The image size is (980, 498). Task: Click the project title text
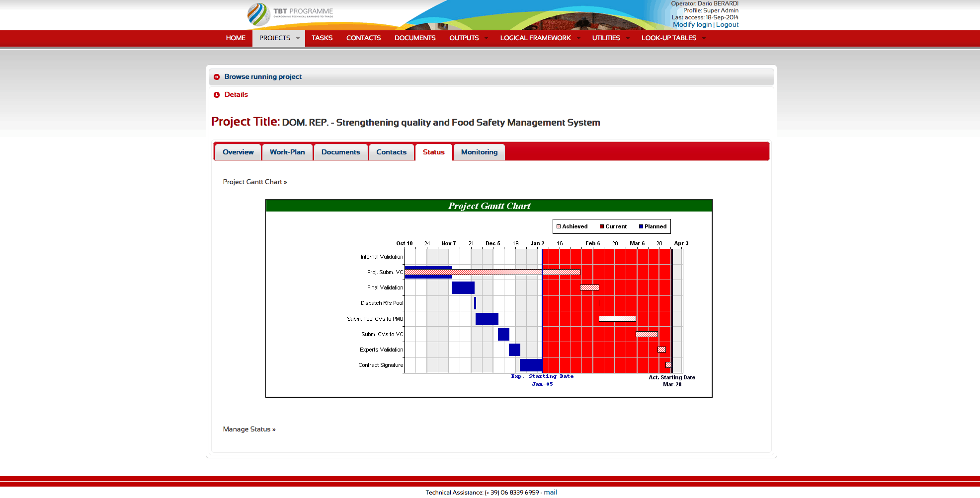click(x=441, y=123)
